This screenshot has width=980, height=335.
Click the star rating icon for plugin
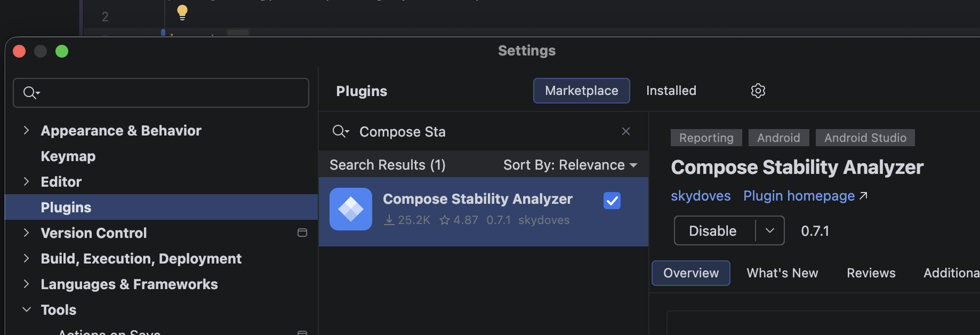(445, 220)
